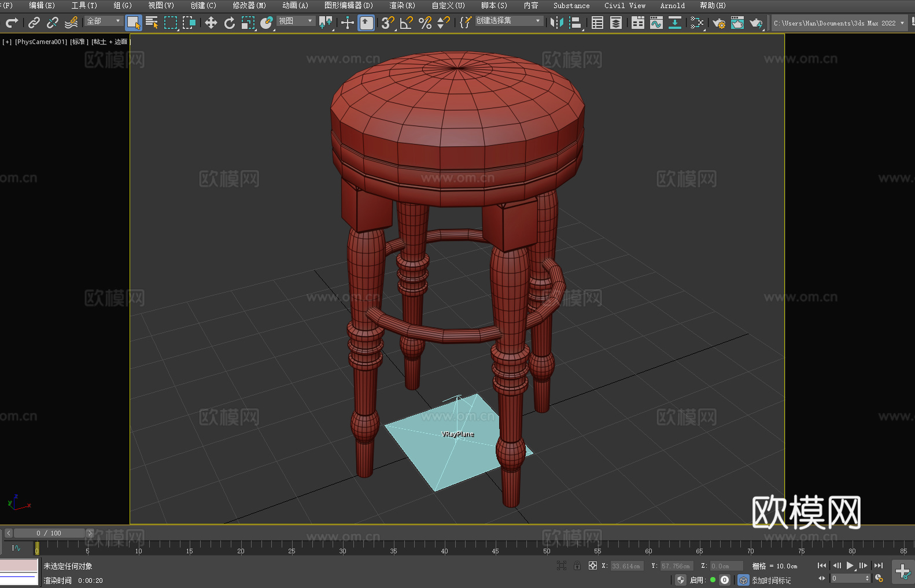
Task: Open the 渲染(R) menu
Action: 402,5
